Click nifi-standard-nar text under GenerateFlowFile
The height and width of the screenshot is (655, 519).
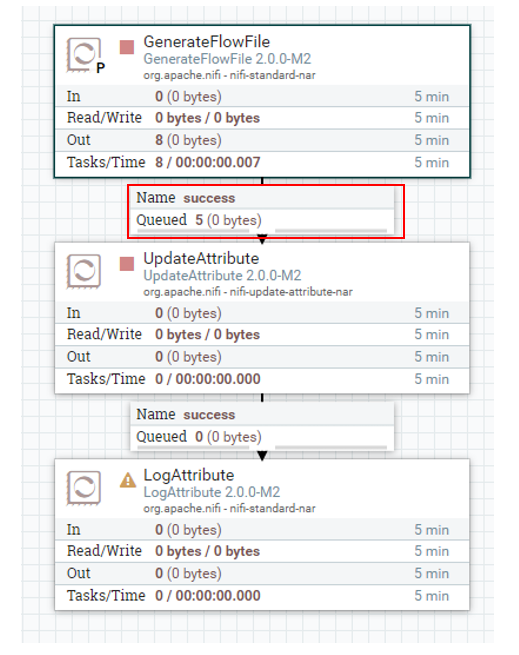click(x=272, y=75)
